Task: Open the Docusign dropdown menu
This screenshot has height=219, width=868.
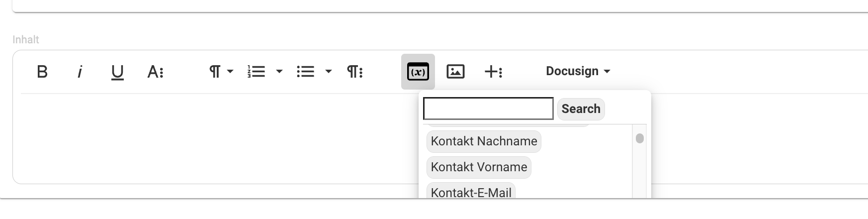Action: click(578, 71)
